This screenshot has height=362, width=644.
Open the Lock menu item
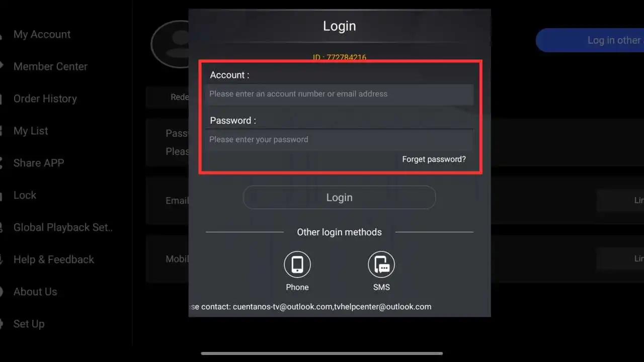(x=25, y=195)
